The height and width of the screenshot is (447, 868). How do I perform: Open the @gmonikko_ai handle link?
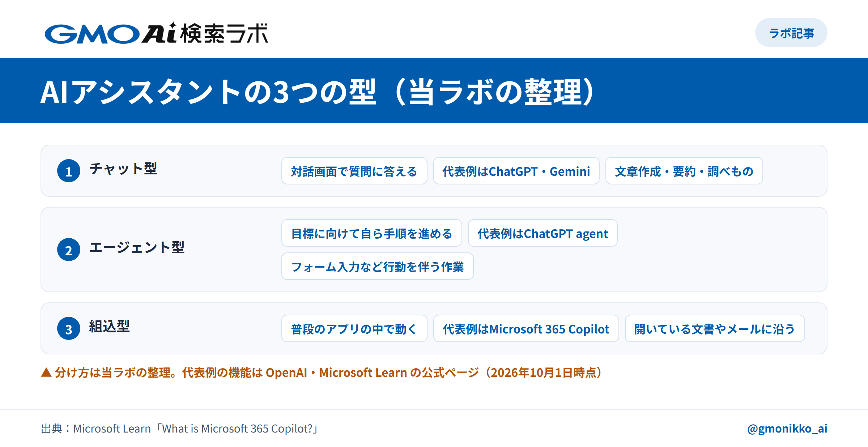click(787, 429)
